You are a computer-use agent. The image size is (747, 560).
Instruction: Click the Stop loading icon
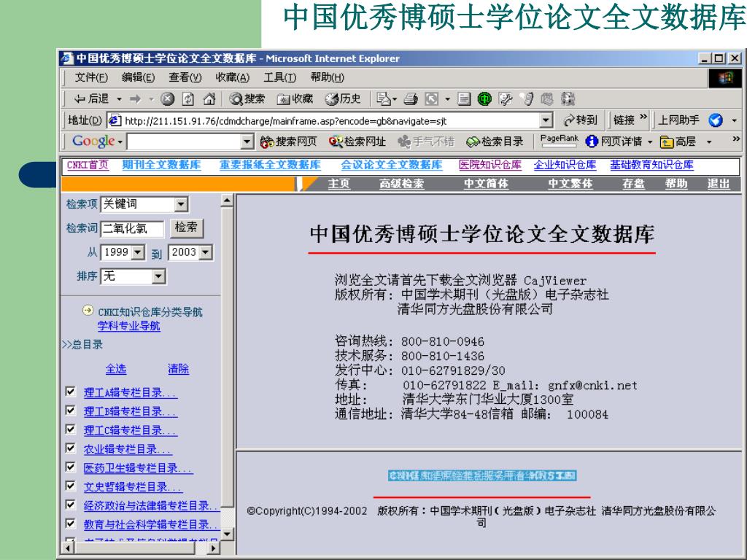point(167,99)
